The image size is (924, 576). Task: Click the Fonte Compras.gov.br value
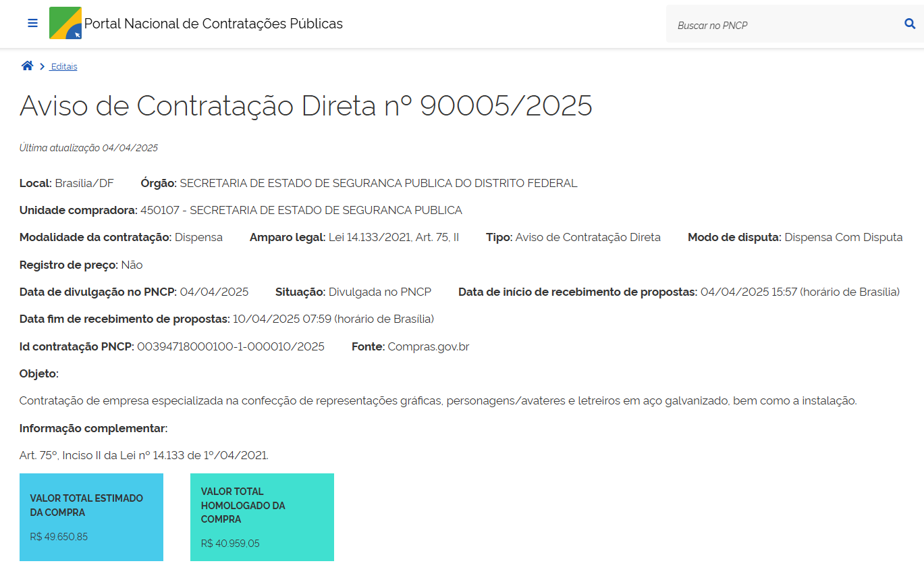coord(428,346)
